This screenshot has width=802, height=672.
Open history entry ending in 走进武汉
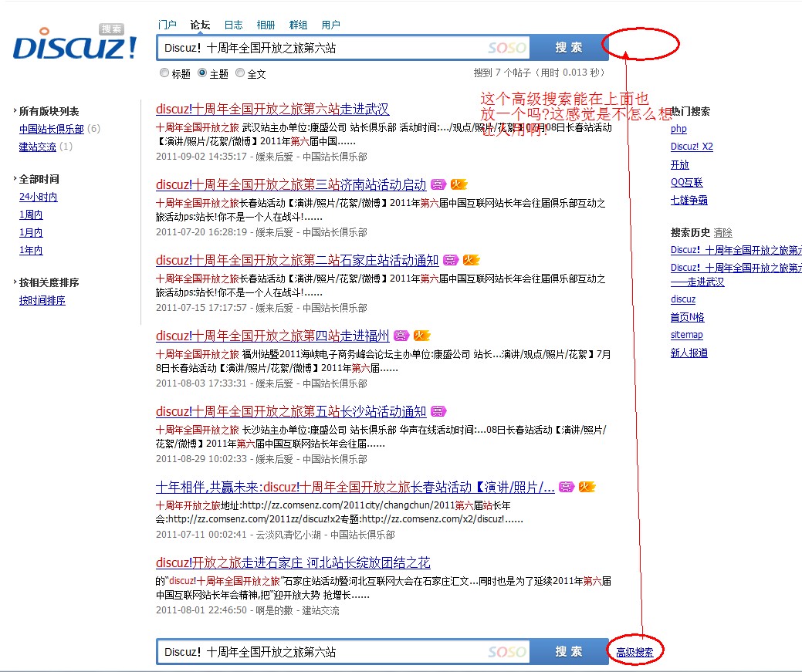[736, 275]
